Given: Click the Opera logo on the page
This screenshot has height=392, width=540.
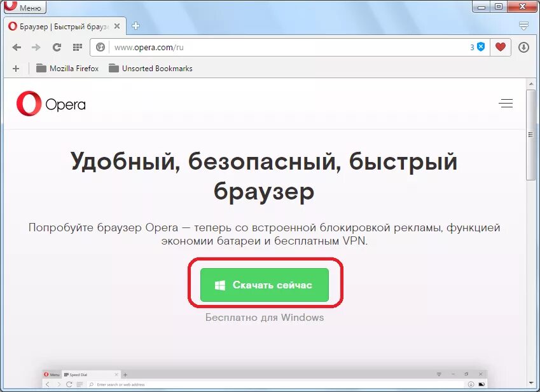Looking at the screenshot, I should (51, 104).
